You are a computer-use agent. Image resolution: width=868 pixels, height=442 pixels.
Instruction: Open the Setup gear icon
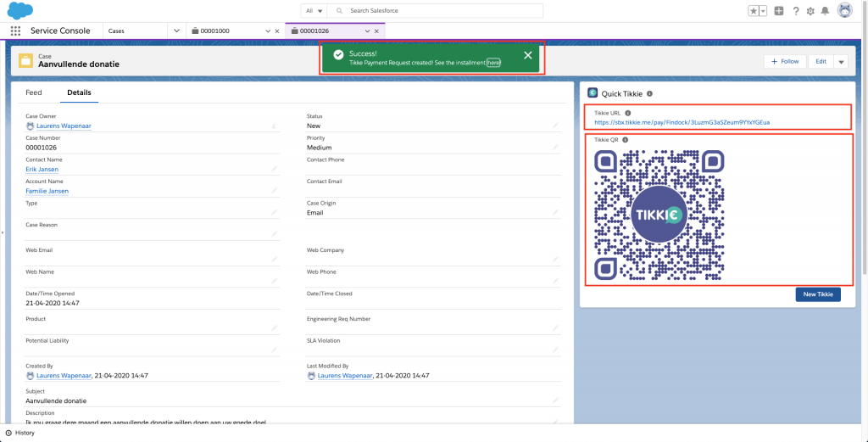(x=810, y=11)
